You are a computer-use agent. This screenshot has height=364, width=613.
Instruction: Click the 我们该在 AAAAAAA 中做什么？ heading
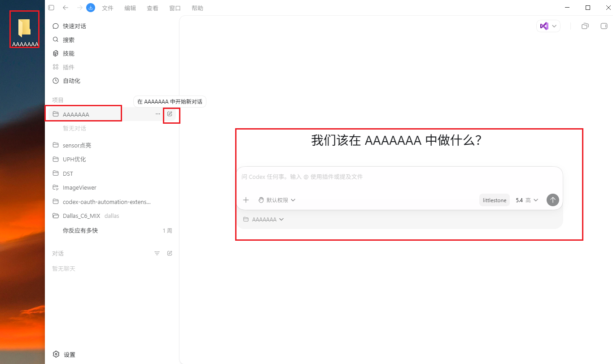coord(397,141)
